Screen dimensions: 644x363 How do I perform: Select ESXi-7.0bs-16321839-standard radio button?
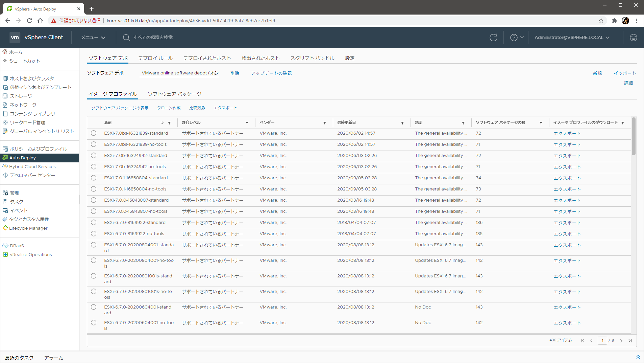[94, 133]
